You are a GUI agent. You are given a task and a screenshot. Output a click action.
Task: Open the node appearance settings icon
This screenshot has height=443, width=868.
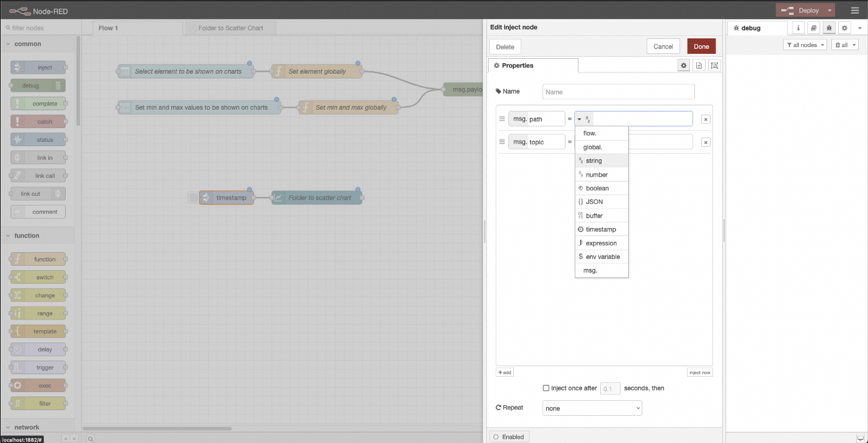[x=714, y=66]
